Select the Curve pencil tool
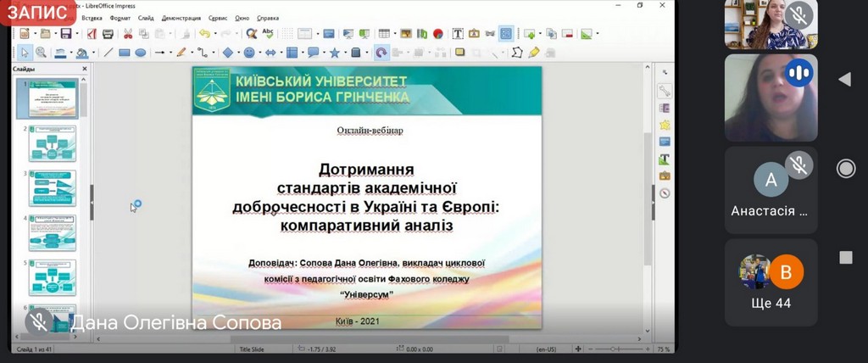 [181, 53]
